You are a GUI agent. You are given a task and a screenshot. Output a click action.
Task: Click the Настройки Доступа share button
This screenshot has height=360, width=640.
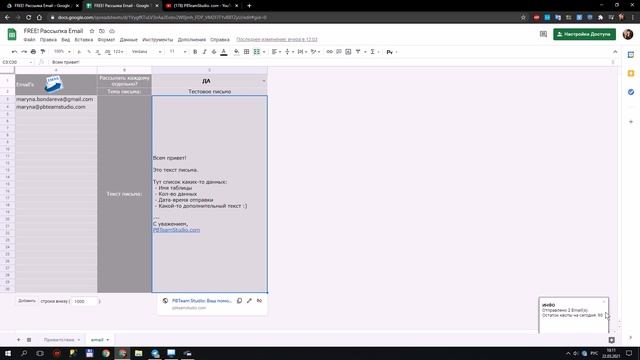[x=584, y=34]
